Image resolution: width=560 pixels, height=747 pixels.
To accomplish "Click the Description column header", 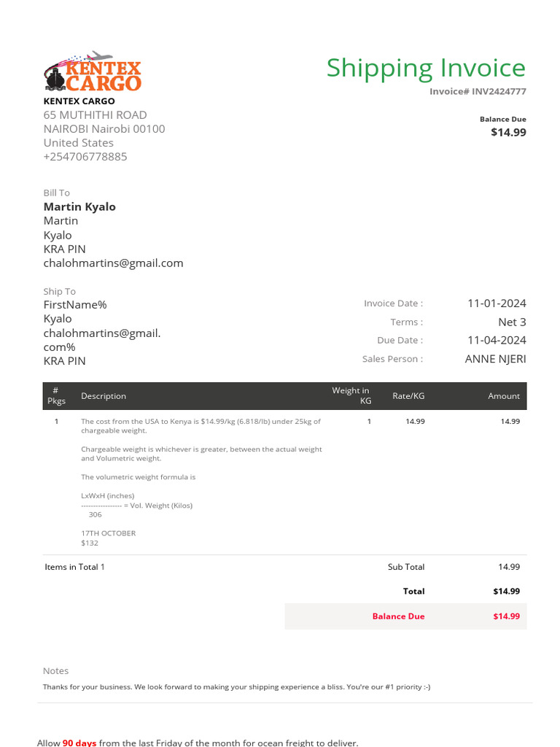I will point(104,396).
